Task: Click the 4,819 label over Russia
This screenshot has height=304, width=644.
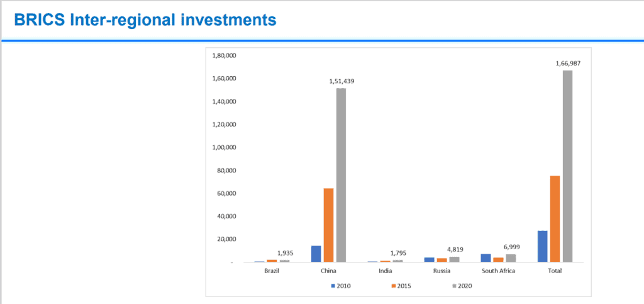Action: click(x=455, y=249)
